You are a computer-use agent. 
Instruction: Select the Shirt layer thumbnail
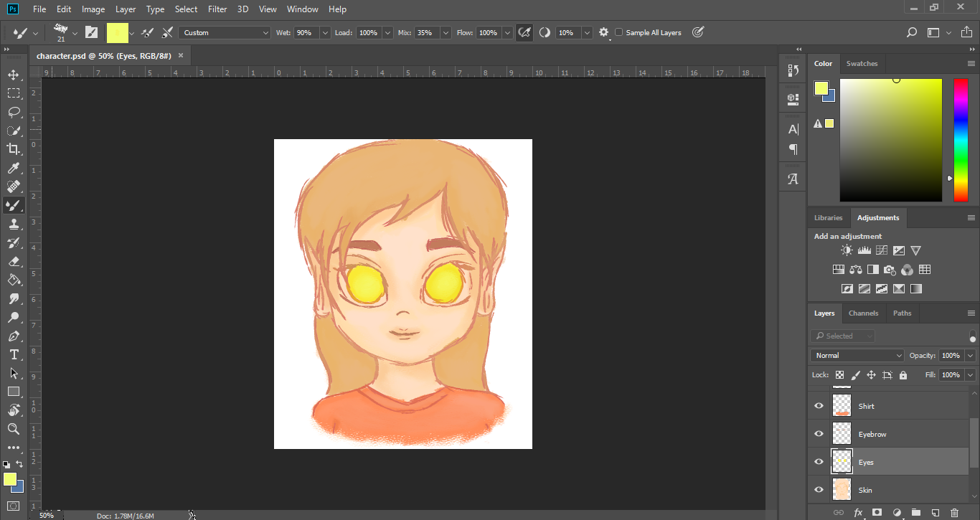tap(842, 405)
